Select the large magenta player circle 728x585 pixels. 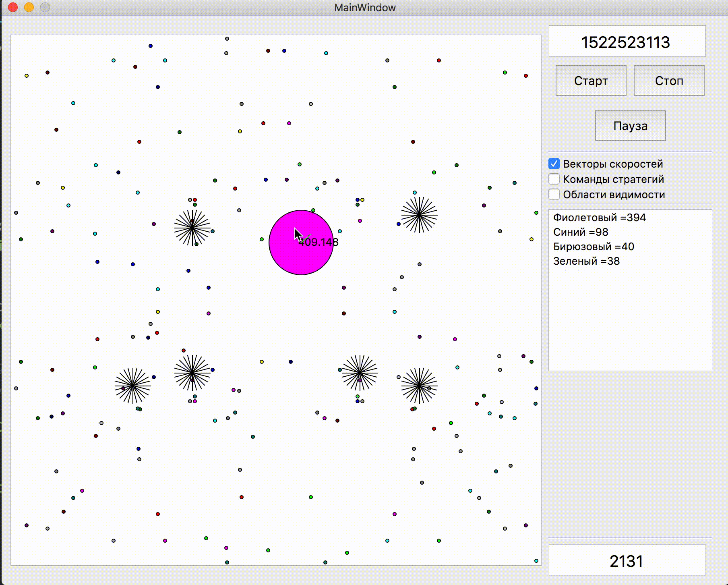301,243
